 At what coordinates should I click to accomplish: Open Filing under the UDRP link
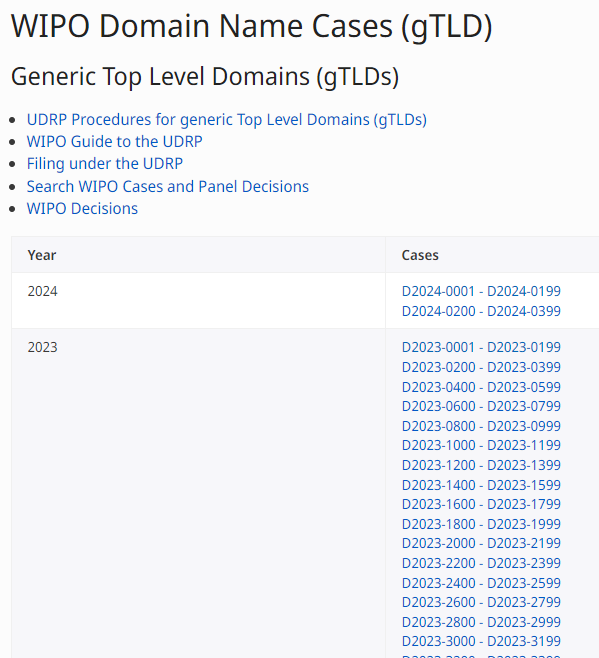(105, 164)
